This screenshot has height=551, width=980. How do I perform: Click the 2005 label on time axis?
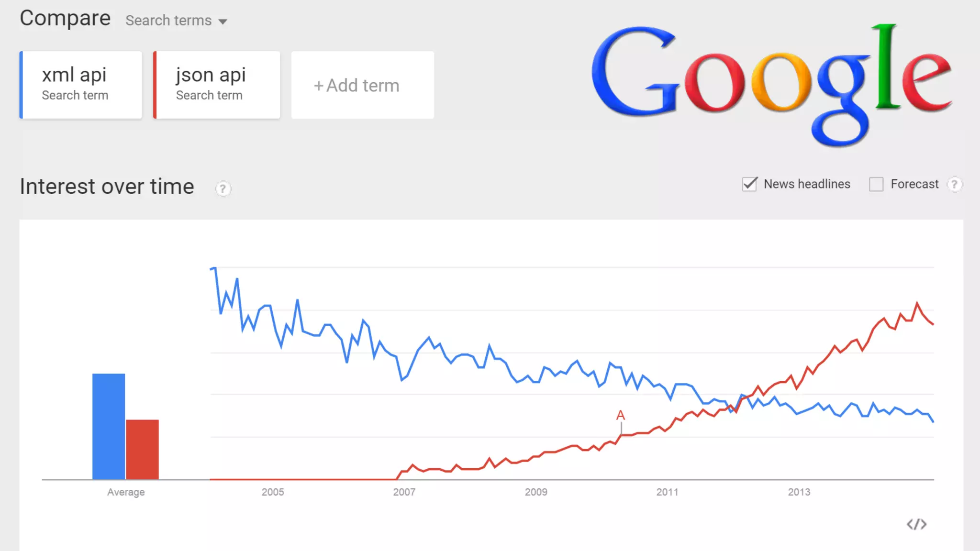pos(273,492)
